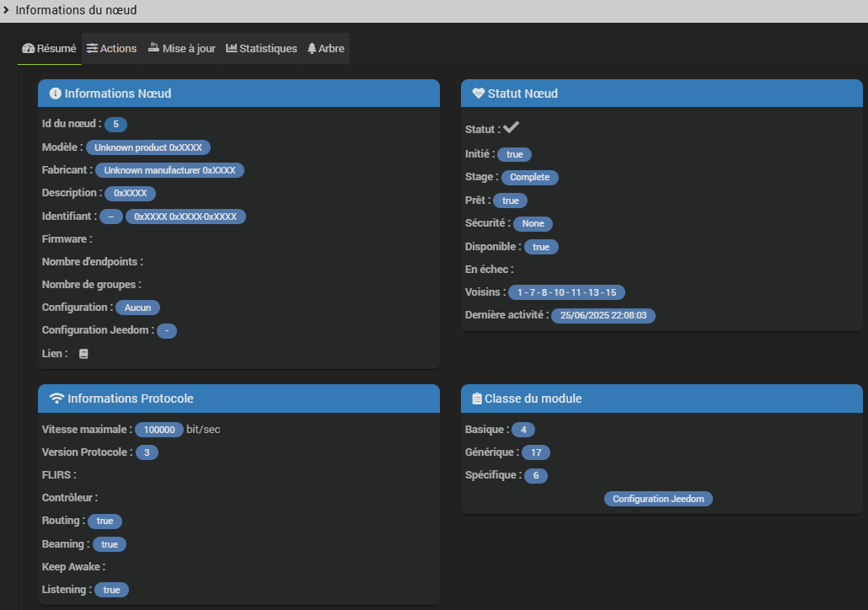Click the Unknown product 0xXXXX badge
Screen dimensions: 868x610
tap(147, 147)
